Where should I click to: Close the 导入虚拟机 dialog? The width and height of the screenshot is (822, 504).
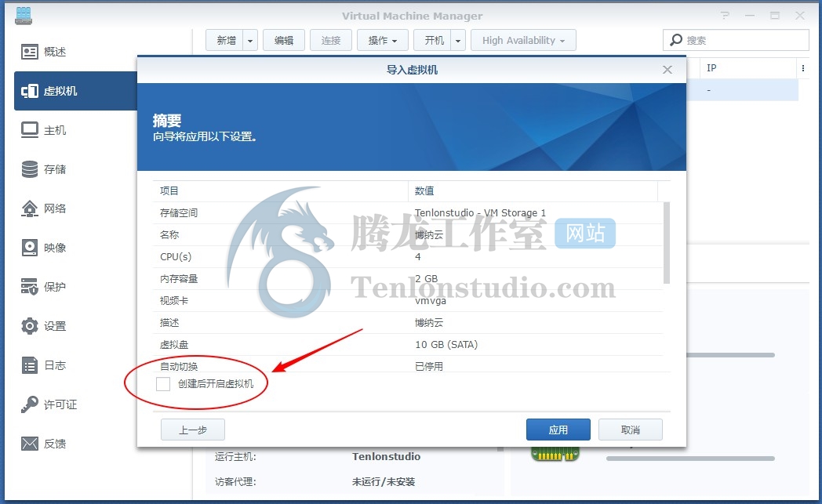point(667,70)
